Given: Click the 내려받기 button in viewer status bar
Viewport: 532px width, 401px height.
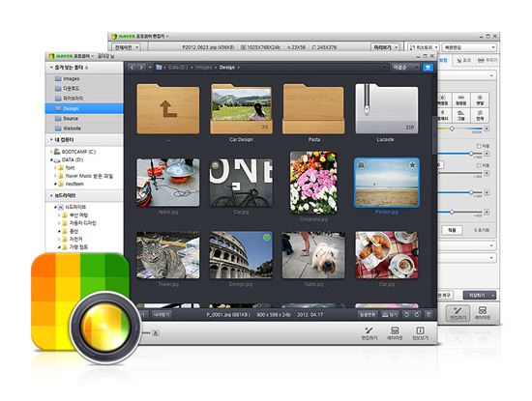Looking at the screenshot, I should click(162, 315).
